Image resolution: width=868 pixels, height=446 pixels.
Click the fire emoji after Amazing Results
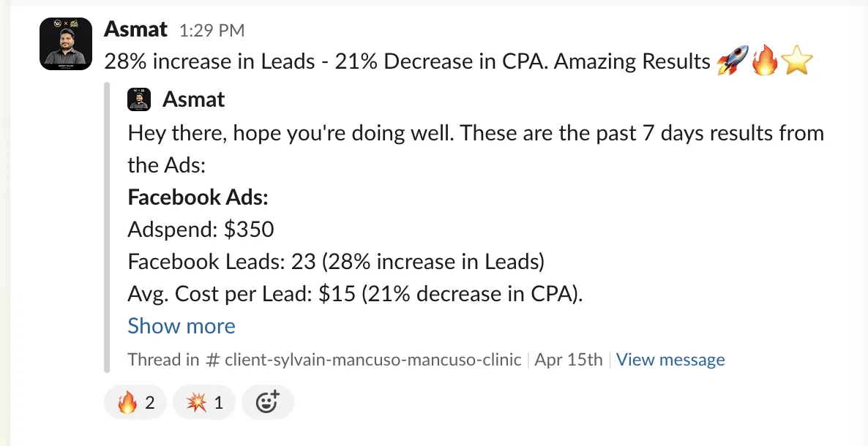click(765, 60)
